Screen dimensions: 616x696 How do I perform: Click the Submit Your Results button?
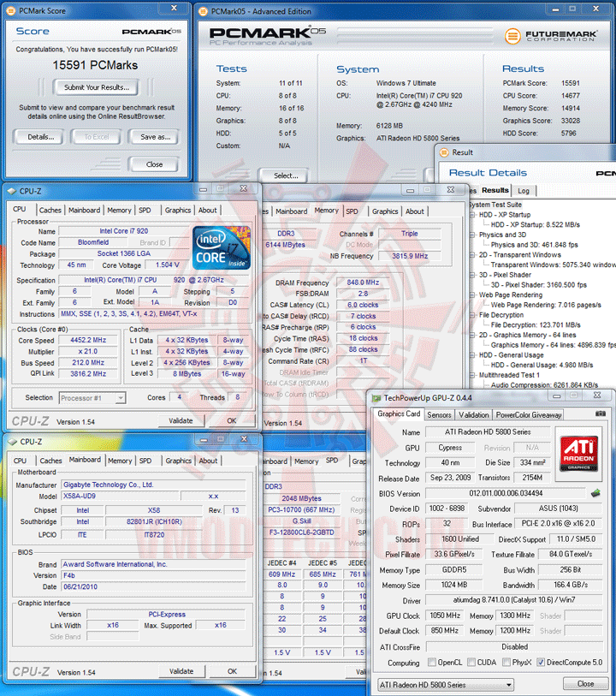(x=96, y=87)
